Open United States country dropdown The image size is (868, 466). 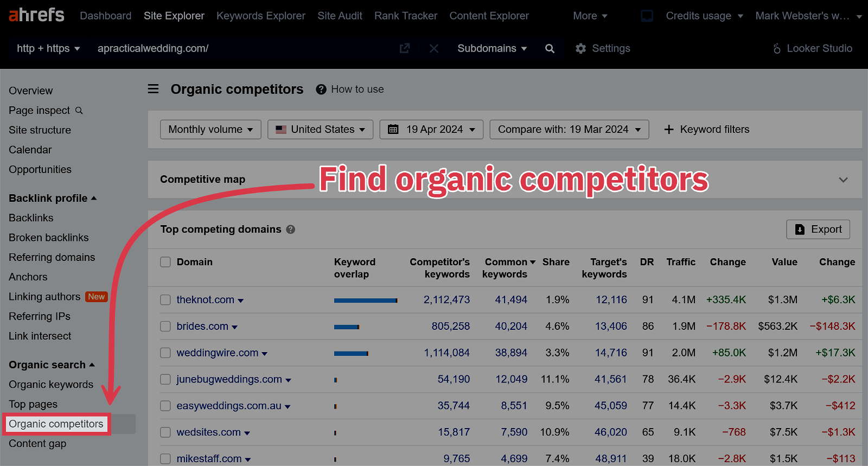[320, 129]
